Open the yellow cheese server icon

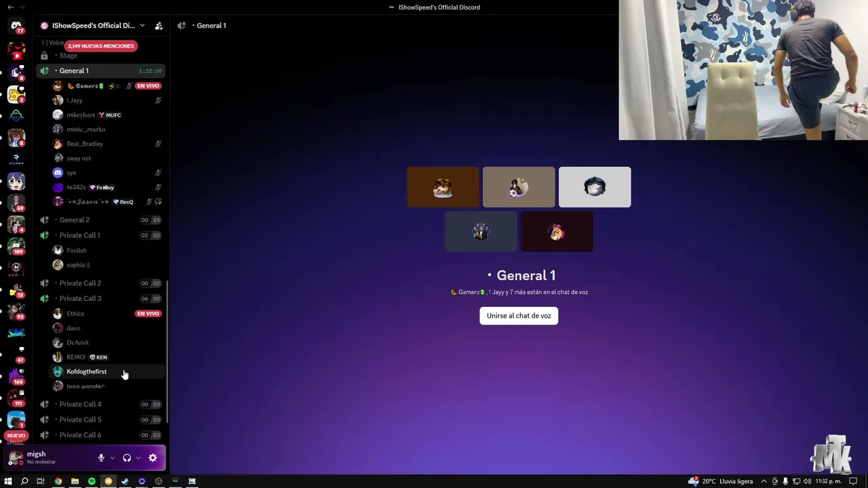click(16, 94)
